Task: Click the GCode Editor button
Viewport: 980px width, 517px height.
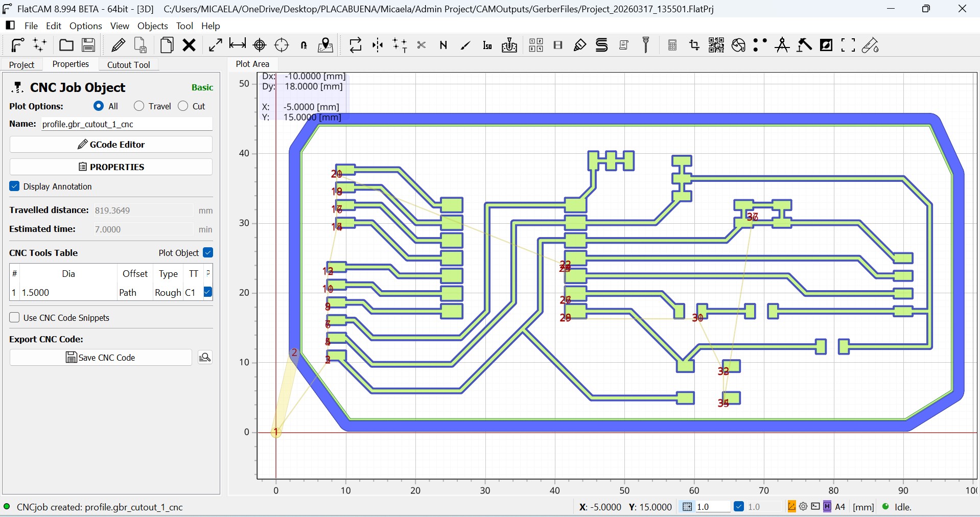Action: point(111,145)
